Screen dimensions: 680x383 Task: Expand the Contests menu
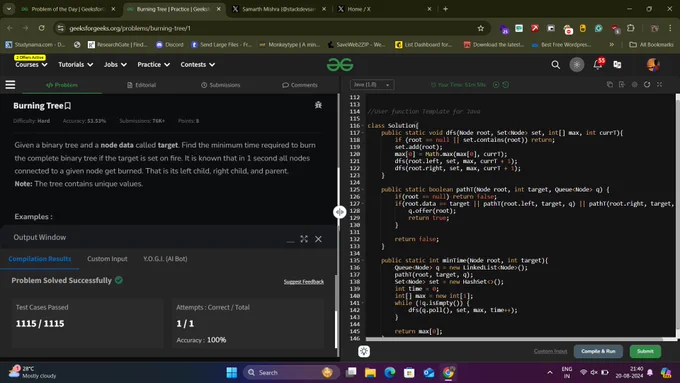pyautogui.click(x=198, y=65)
